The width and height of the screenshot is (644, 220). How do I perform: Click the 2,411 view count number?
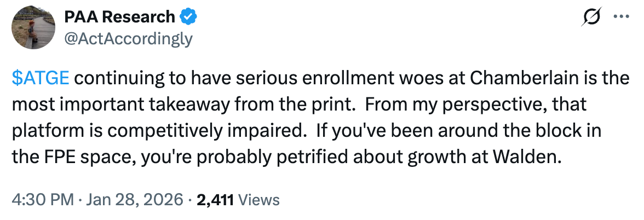tap(215, 200)
